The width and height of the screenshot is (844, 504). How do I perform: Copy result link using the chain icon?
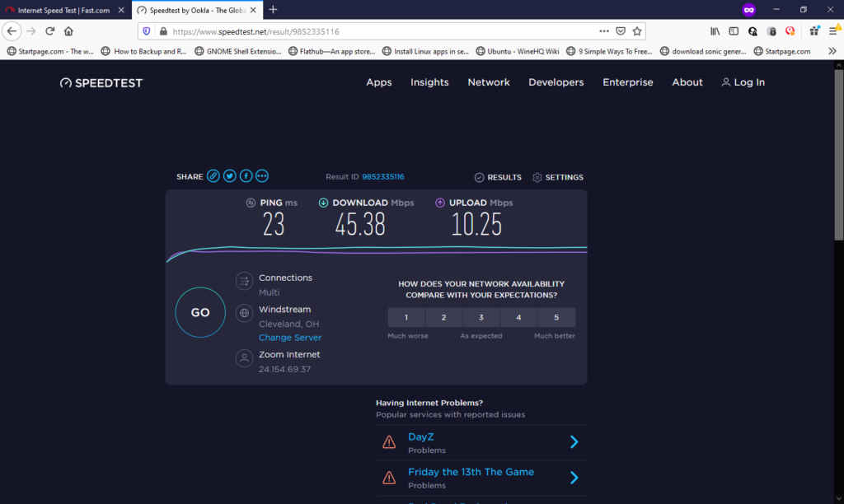[213, 175]
